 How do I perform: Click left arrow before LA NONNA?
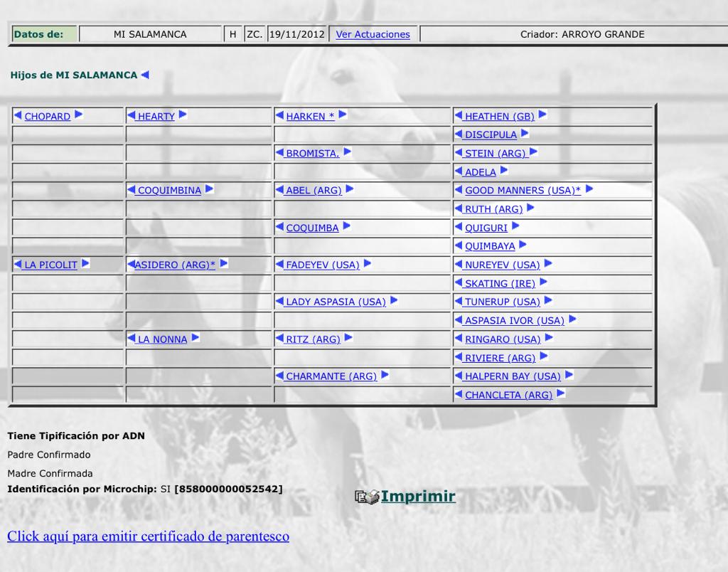click(132, 339)
